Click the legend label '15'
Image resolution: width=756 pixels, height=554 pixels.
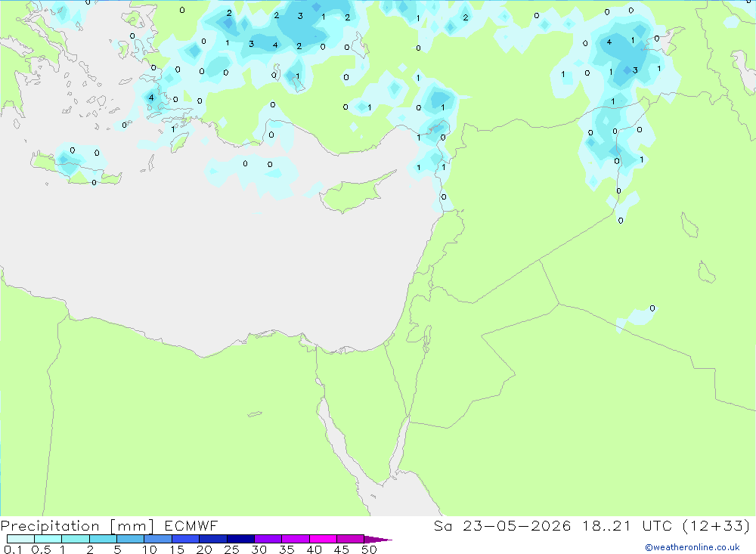177,549
